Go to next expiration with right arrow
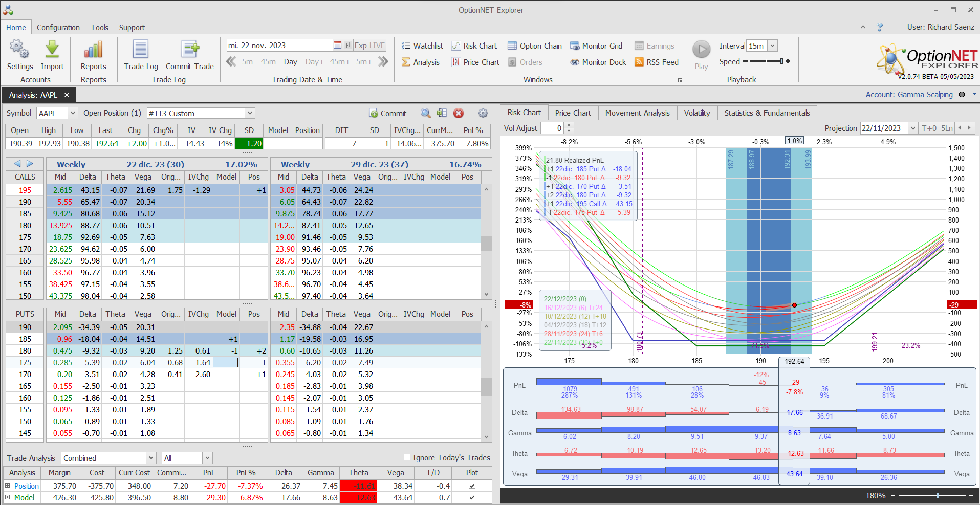This screenshot has height=505, width=980. (30, 164)
